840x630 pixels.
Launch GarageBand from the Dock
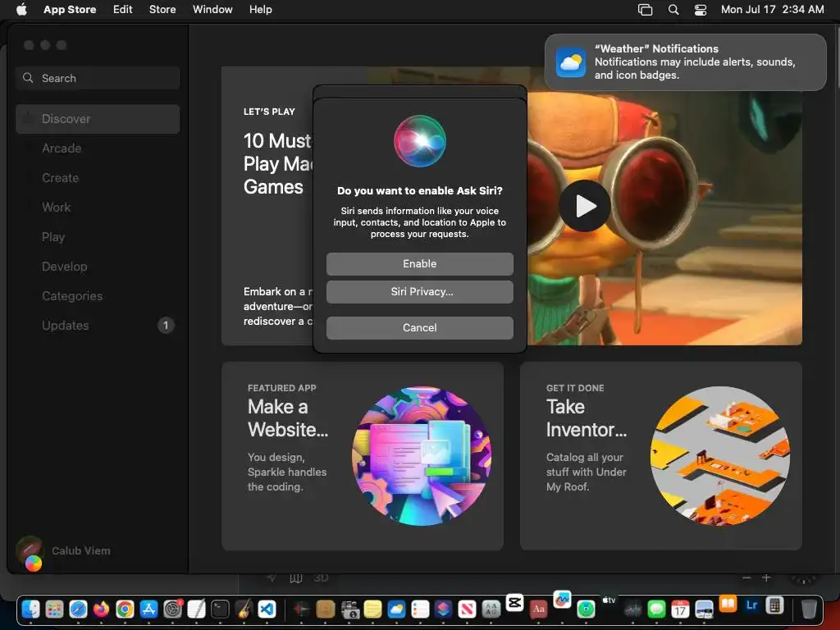[x=244, y=609]
